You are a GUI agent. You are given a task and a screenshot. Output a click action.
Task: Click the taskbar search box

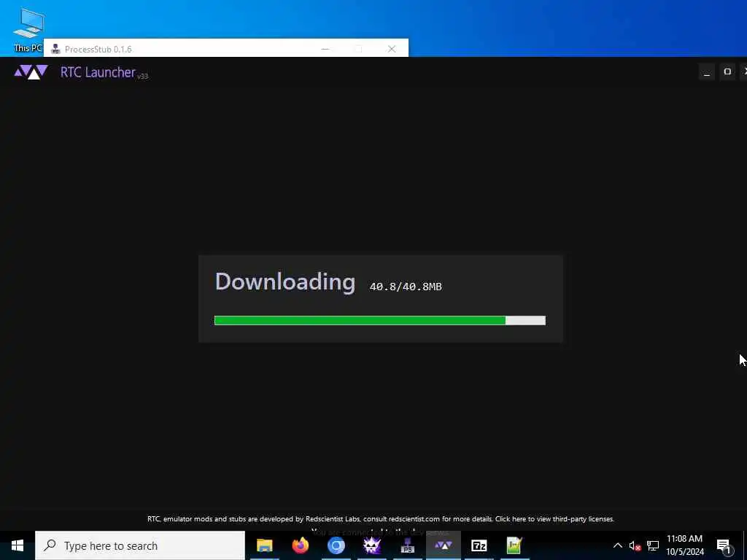140,545
